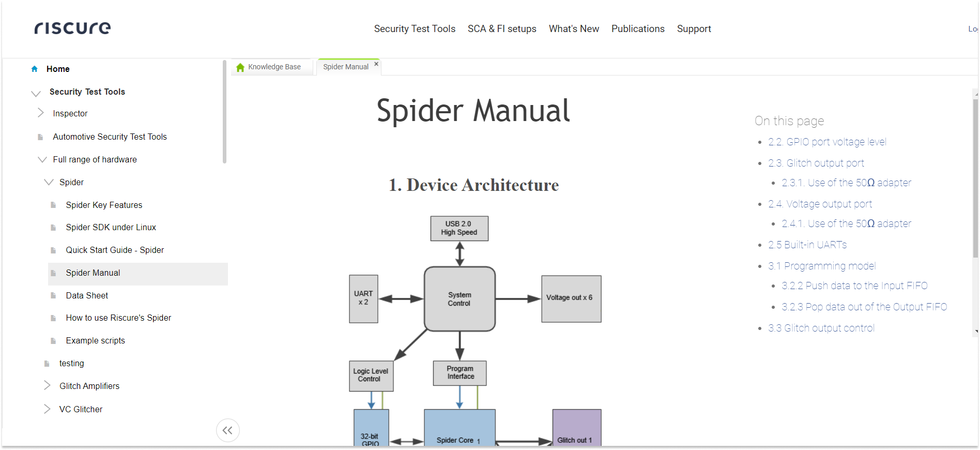This screenshot has width=980, height=450.
Task: Open the testing page
Action: pyautogui.click(x=71, y=364)
